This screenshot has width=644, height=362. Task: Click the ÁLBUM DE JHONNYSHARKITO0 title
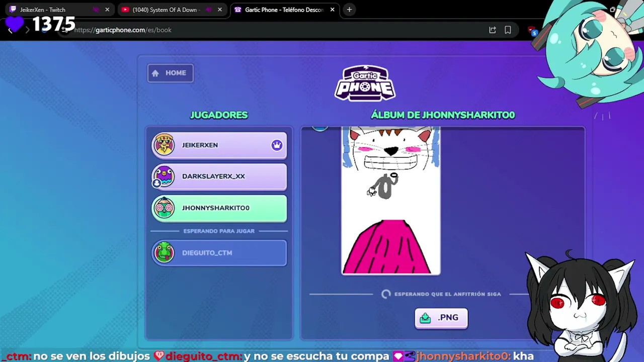pos(443,115)
